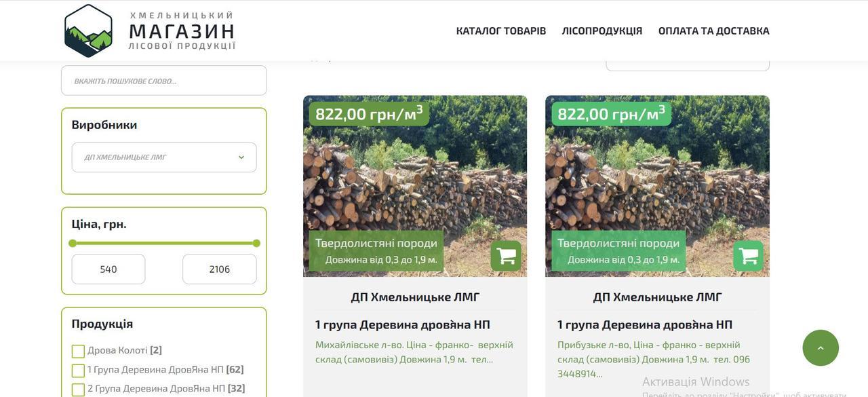868x397 pixels.
Task: Open the sorting dropdown above the product grid
Action: [688, 62]
